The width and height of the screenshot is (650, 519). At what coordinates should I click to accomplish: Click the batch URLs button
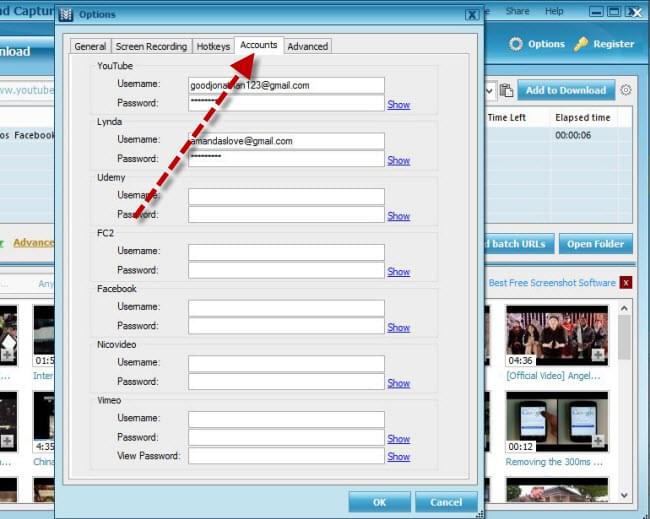pos(518,244)
